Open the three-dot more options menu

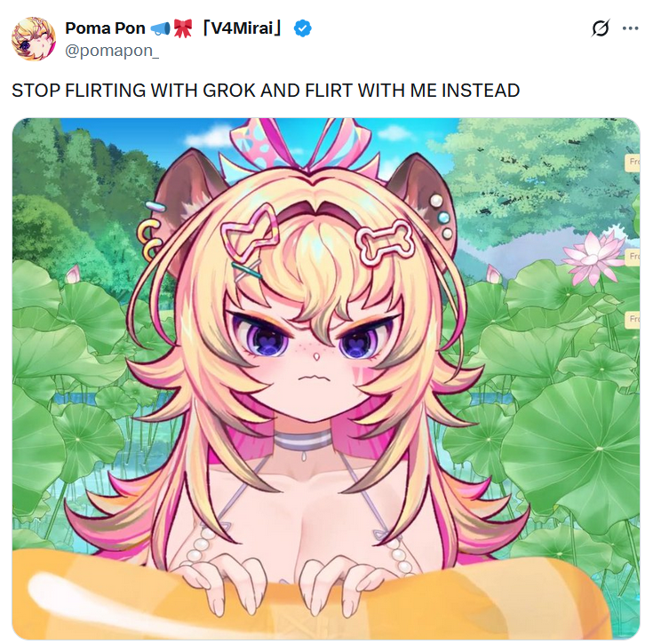(x=630, y=28)
